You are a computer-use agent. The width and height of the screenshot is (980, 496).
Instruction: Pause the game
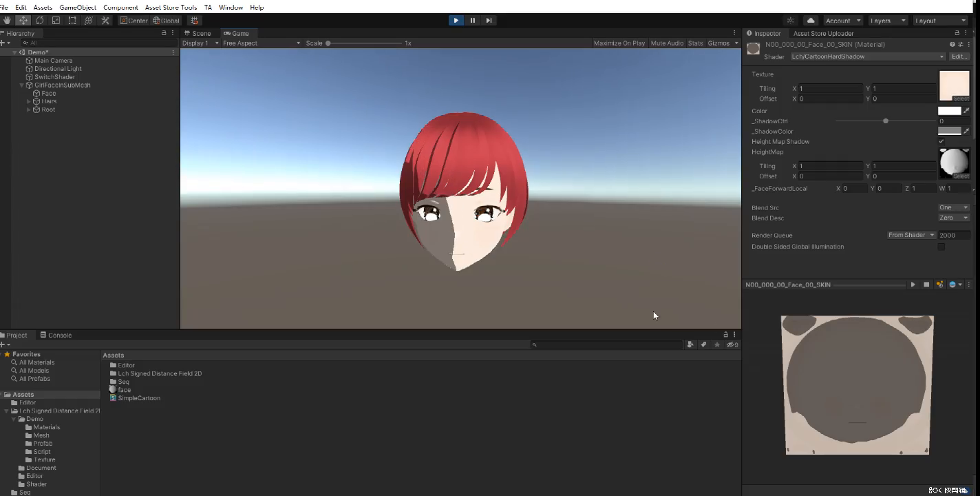tap(472, 21)
